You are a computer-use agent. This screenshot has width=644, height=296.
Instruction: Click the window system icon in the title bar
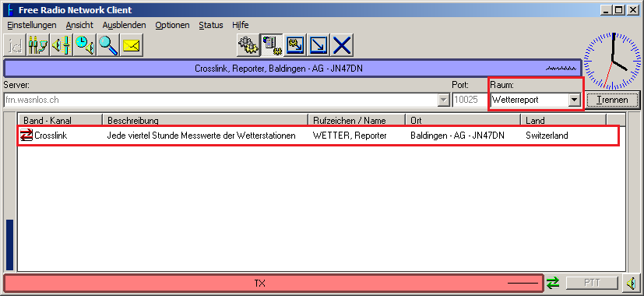[10, 10]
